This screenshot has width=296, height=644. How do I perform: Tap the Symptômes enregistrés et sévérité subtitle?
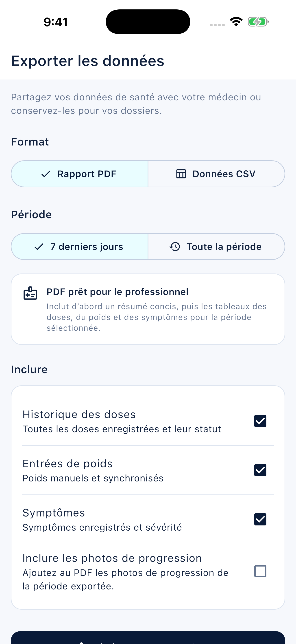[102, 527]
